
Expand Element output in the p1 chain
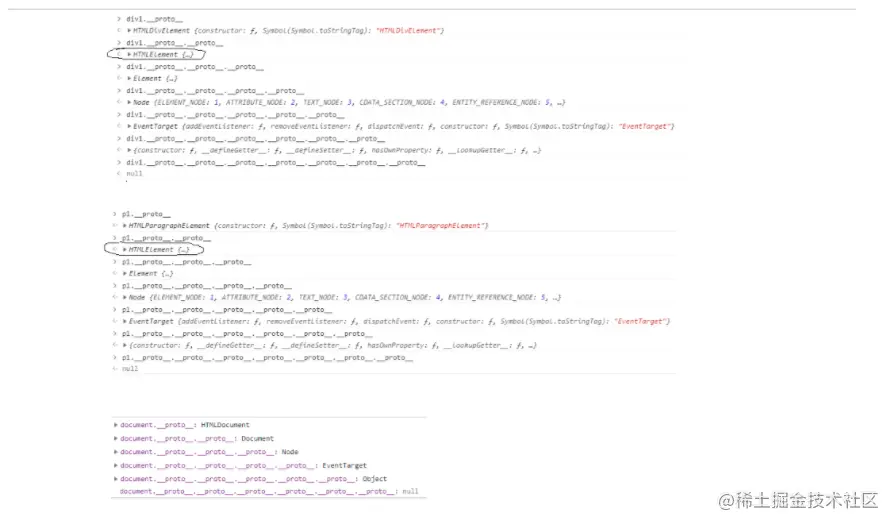point(125,274)
